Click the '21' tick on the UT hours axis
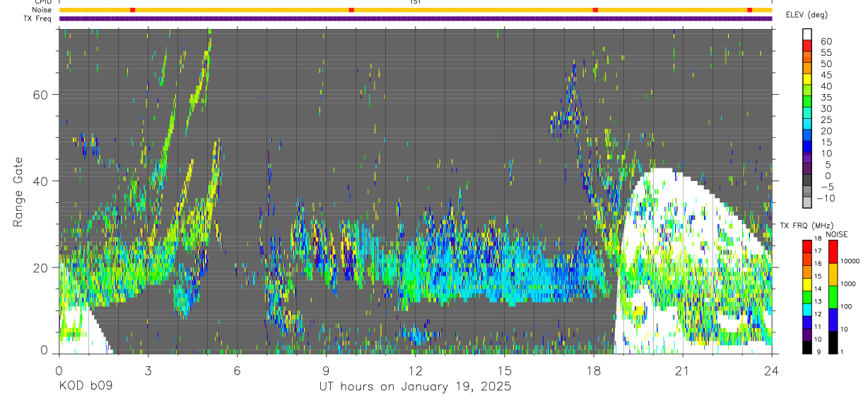868x401 pixels. click(x=683, y=370)
